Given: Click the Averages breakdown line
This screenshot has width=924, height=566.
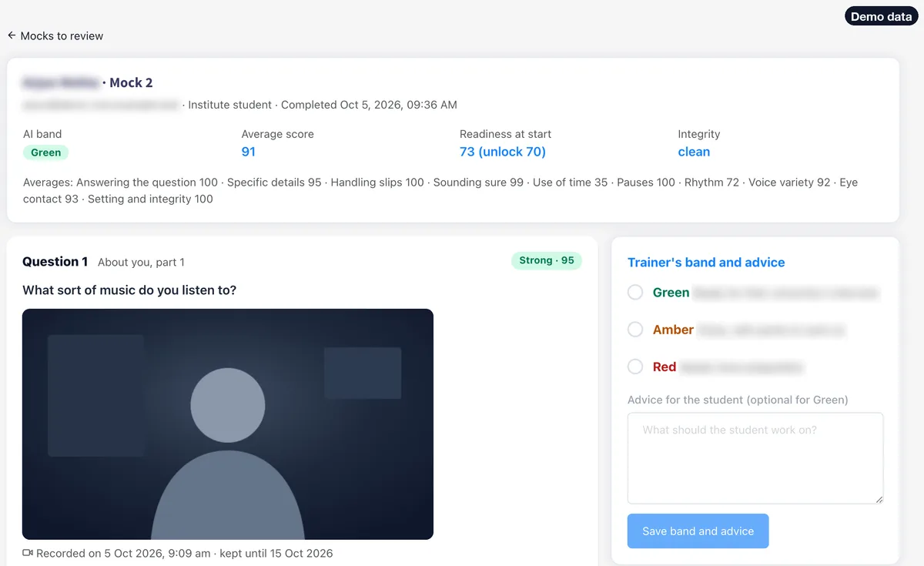Looking at the screenshot, I should click(x=440, y=191).
